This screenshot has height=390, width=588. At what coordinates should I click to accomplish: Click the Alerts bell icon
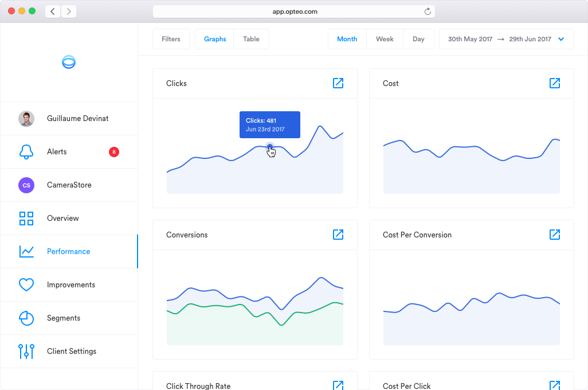[26, 151]
